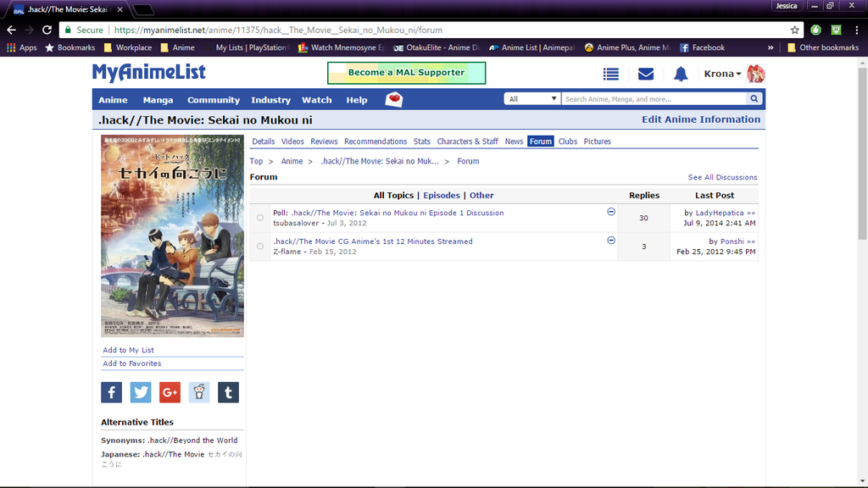Switch to Characters & Staff tab
Screen dimensions: 868x488
[467, 141]
